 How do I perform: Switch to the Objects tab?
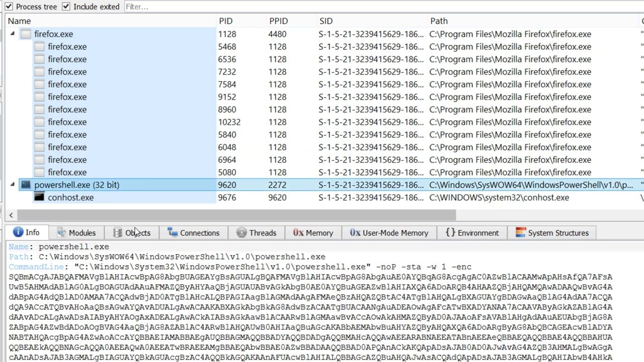[132, 233]
